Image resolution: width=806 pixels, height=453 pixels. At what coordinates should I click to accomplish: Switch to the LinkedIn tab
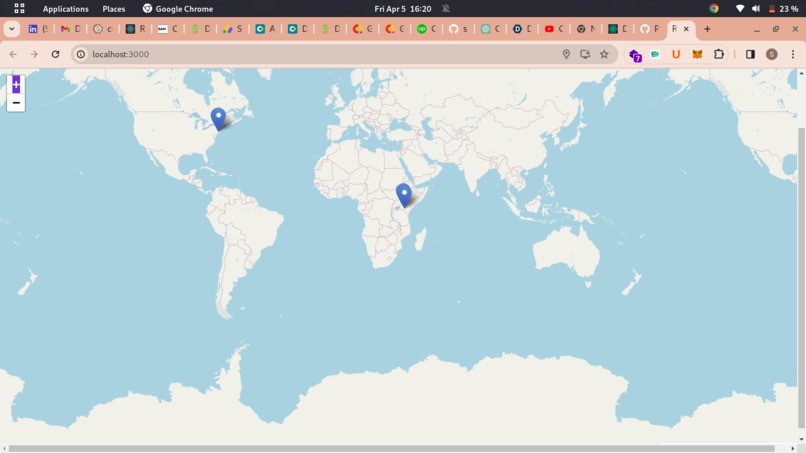[38, 29]
